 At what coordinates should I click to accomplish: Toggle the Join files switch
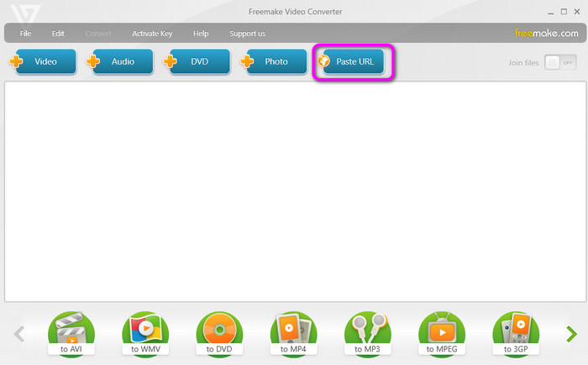(560, 63)
